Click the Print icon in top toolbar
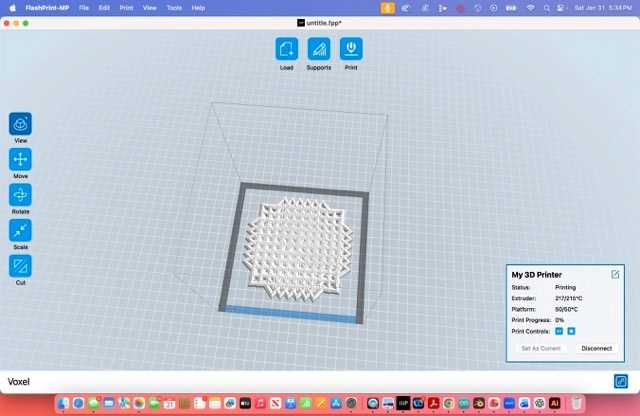The width and height of the screenshot is (640, 416). pyautogui.click(x=351, y=49)
